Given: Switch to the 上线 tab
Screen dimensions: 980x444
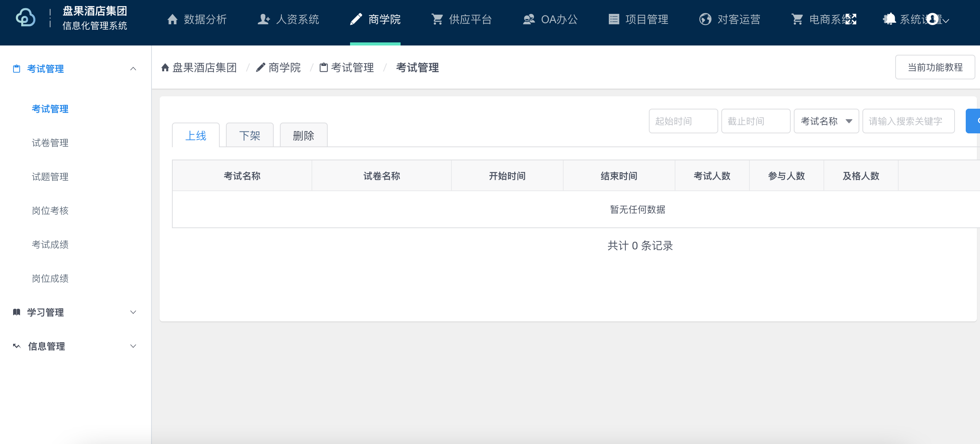Looking at the screenshot, I should pos(196,135).
